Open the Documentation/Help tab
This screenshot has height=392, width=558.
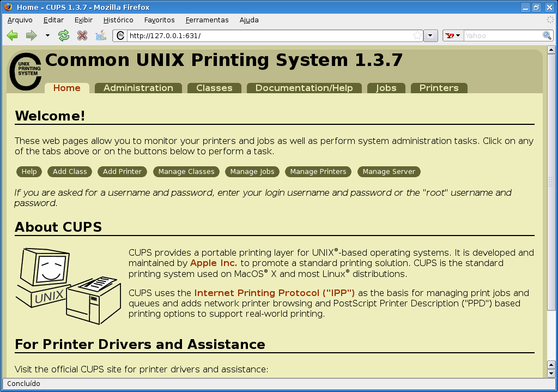304,88
